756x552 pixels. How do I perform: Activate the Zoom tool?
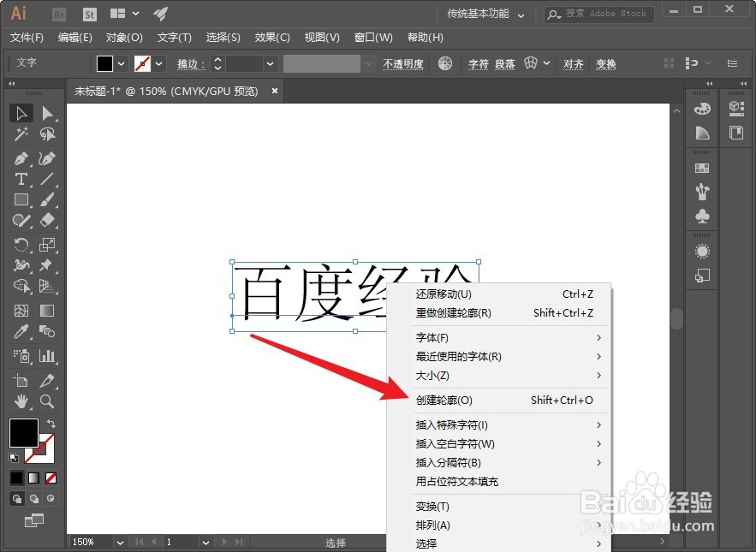pos(47,401)
